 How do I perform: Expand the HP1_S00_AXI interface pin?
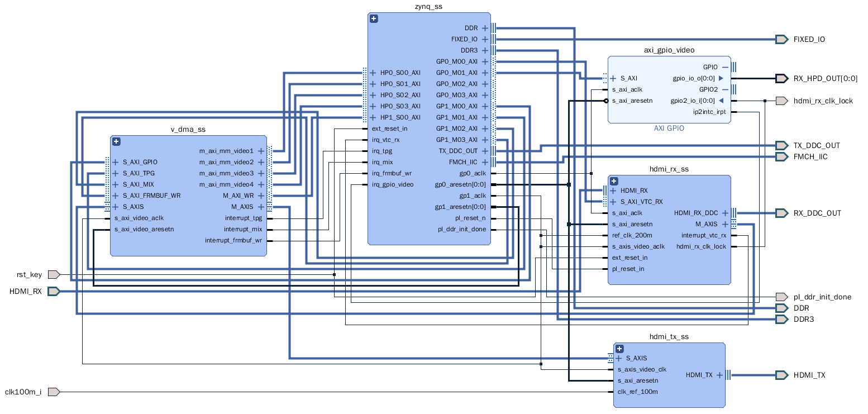[373, 117]
